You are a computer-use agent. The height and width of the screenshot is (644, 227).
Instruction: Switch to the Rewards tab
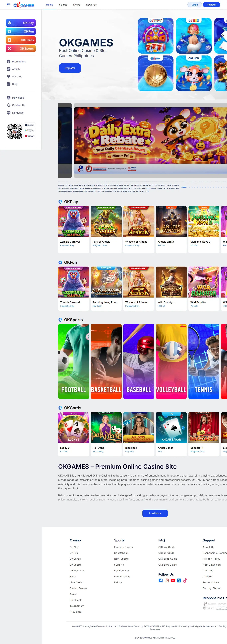[x=91, y=5]
